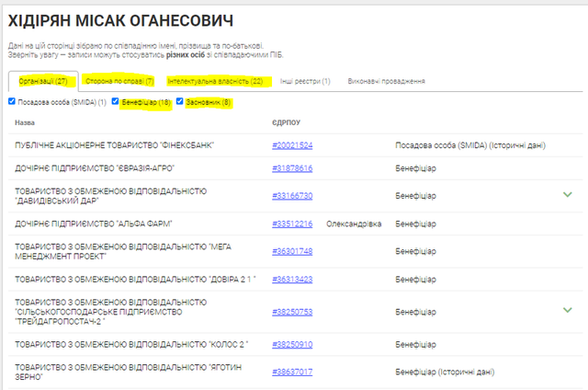Open Інтелектуальна власність tab
This screenshot has height=390, width=588.
pos(215,81)
